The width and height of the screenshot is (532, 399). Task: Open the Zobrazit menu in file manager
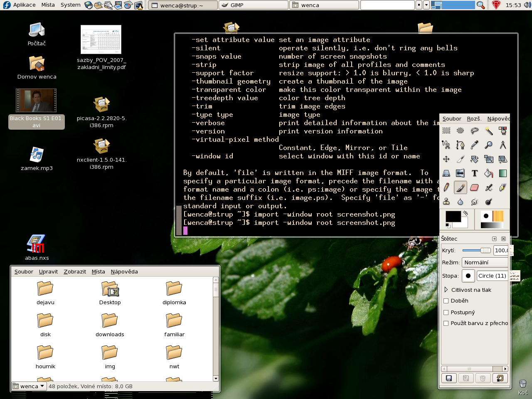point(75,272)
